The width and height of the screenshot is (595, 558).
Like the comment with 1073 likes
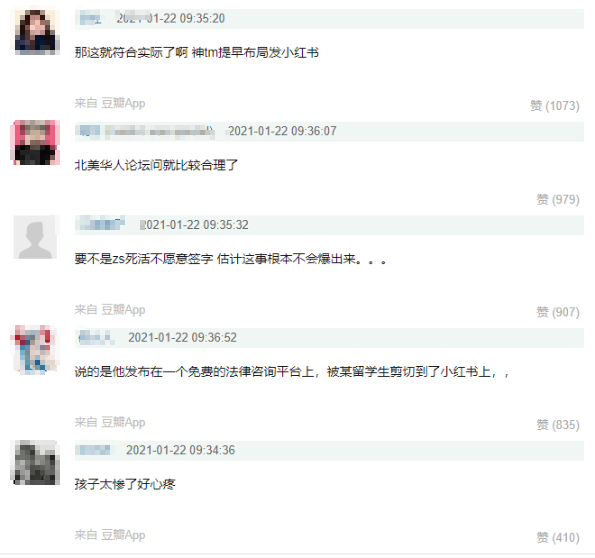[x=554, y=106]
